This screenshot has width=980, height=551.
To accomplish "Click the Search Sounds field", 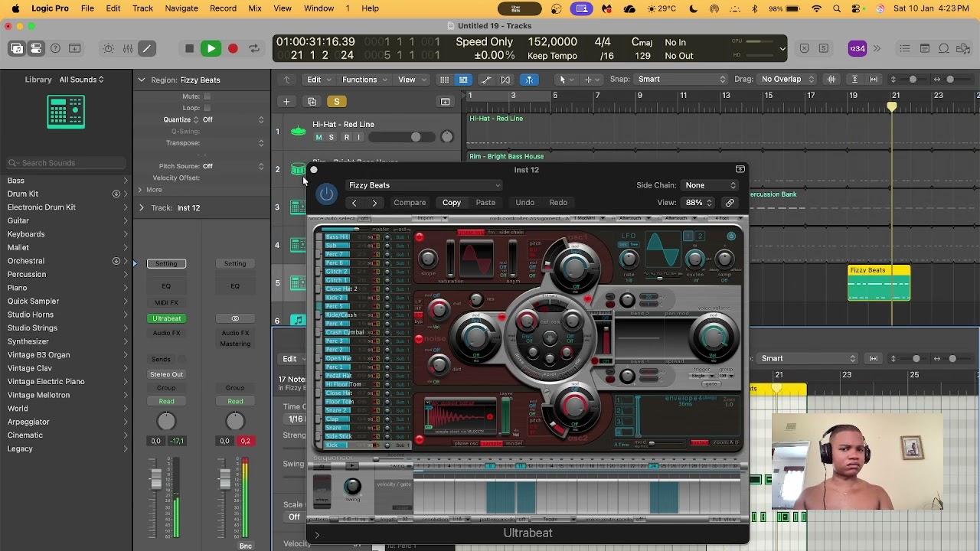I will point(67,163).
